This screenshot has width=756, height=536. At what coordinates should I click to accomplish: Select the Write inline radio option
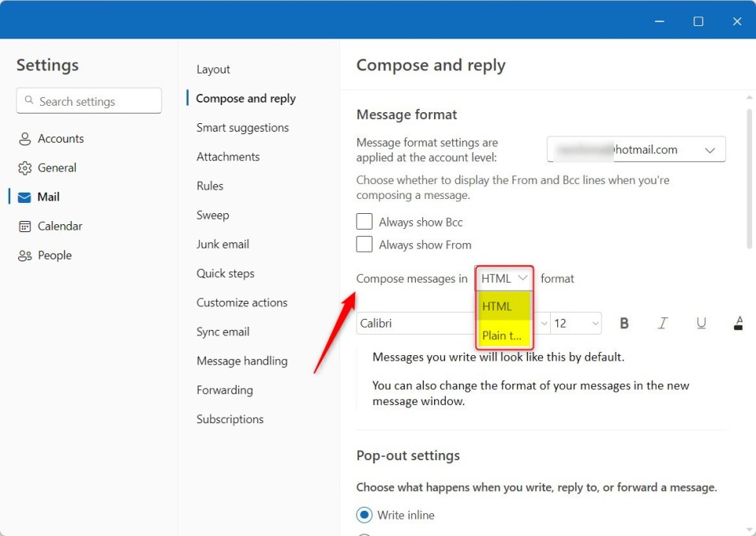tap(365, 515)
